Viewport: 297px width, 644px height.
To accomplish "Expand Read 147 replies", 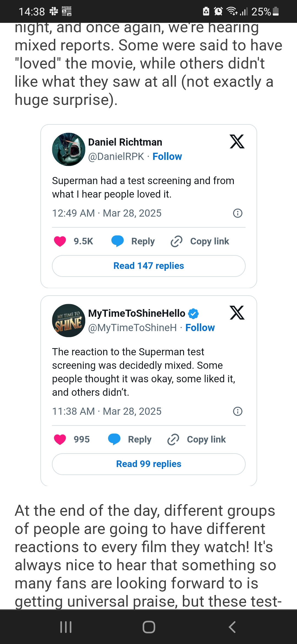I will pos(149,266).
